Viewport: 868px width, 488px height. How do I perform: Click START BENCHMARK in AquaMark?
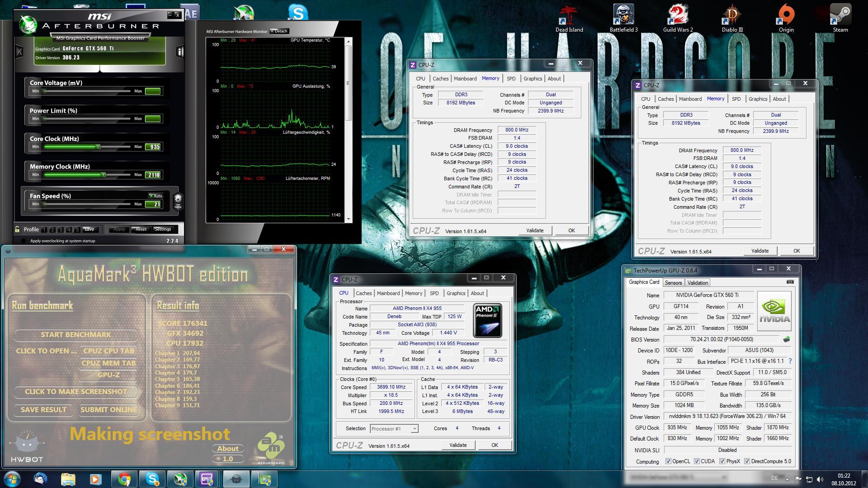[76, 335]
